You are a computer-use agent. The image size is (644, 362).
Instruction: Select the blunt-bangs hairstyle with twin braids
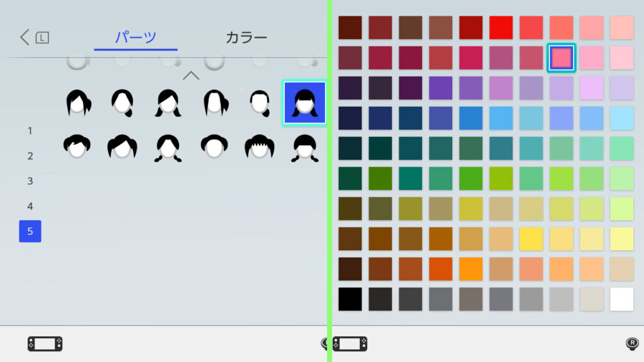305,148
